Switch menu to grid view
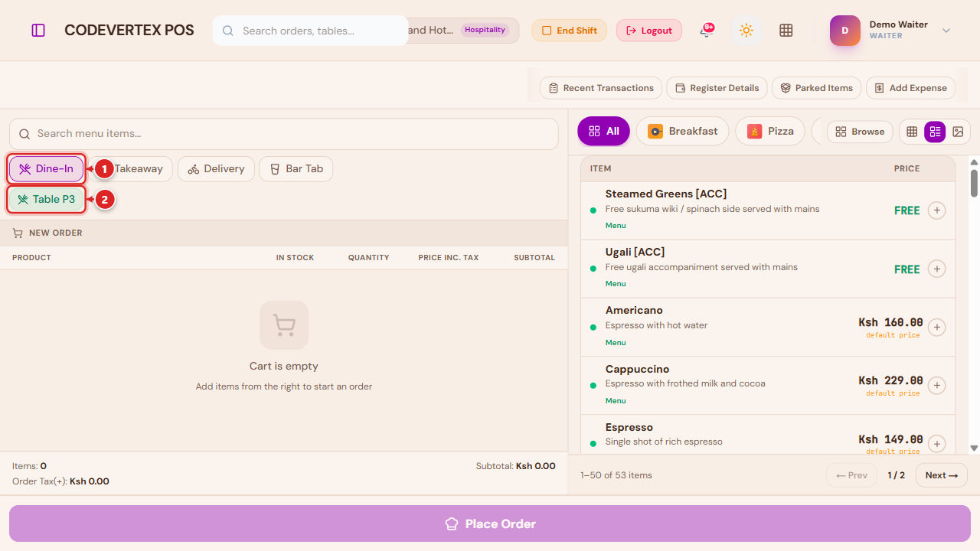This screenshot has width=980, height=551. pos(912,132)
